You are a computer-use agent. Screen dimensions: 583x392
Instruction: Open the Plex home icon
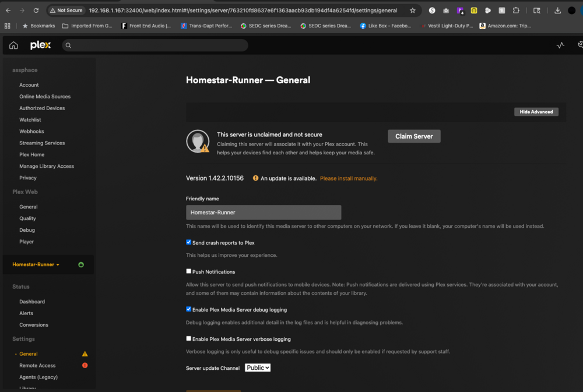point(13,45)
